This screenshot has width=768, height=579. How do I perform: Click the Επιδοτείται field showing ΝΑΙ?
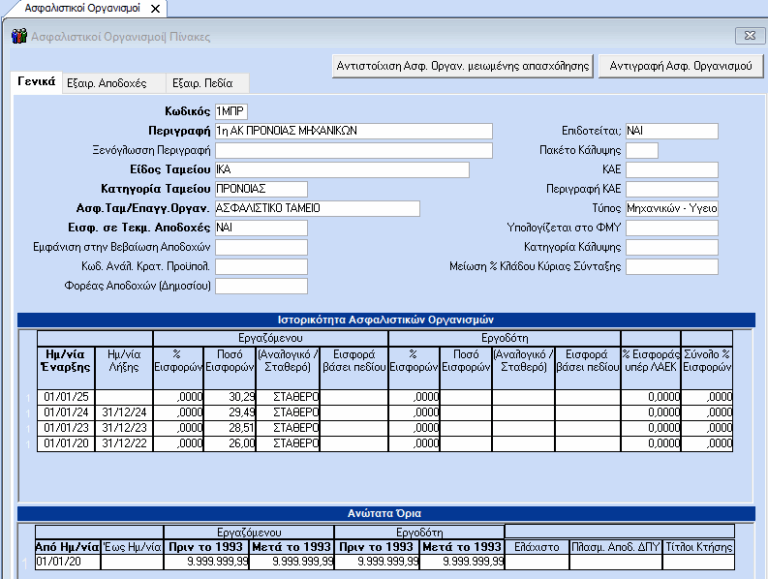672,131
